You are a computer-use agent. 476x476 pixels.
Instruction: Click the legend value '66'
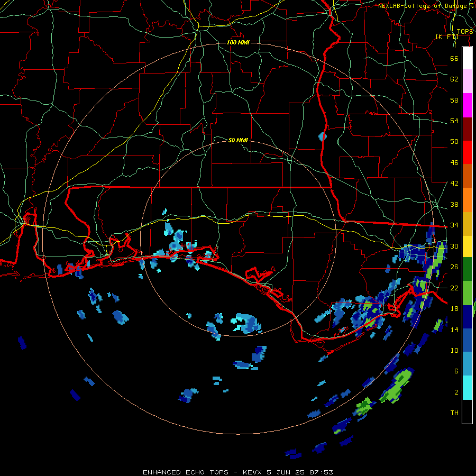(454, 58)
